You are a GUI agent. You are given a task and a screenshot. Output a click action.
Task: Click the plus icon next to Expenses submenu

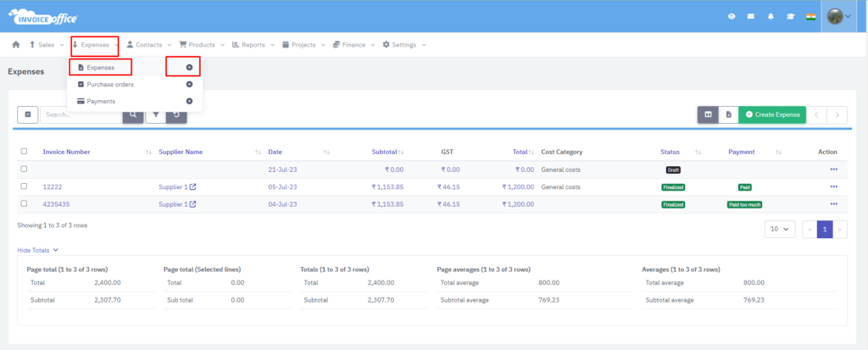(189, 67)
